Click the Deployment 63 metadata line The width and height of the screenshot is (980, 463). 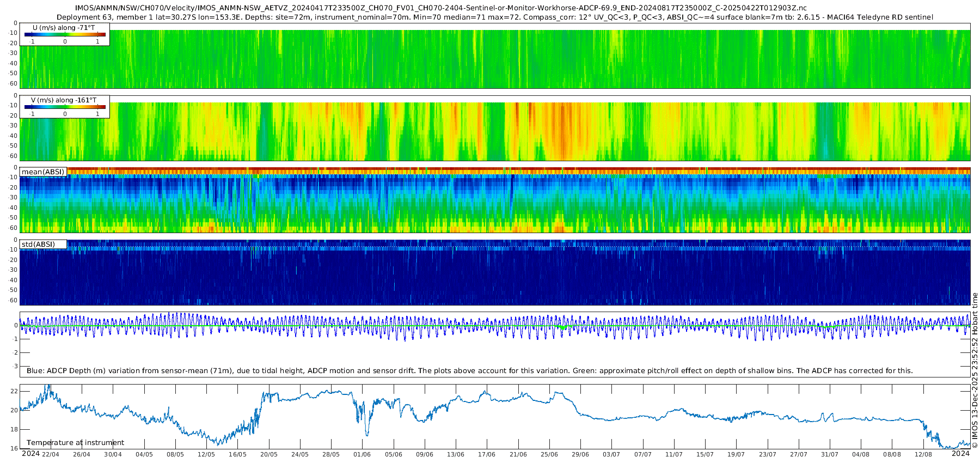[494, 17]
